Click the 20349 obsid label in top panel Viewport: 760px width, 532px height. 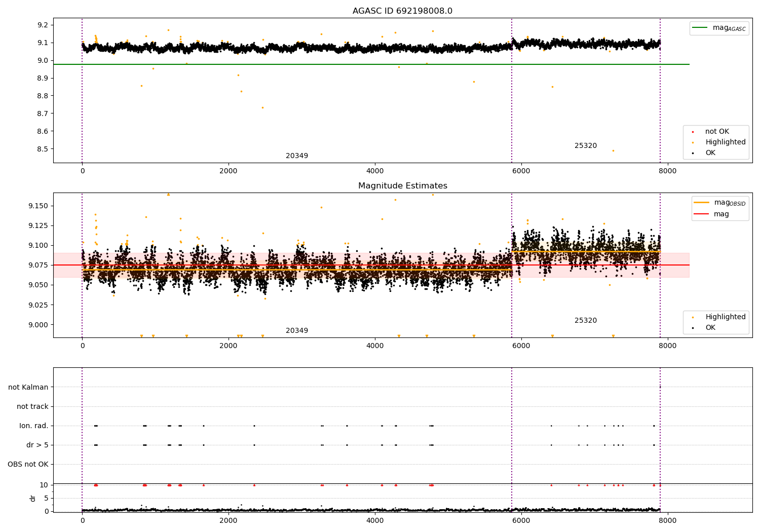297,156
